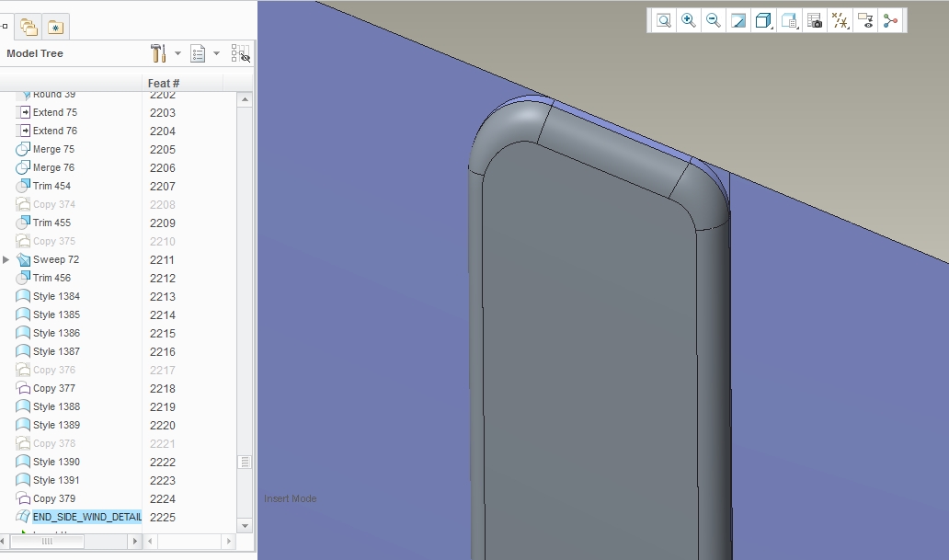The height and width of the screenshot is (560, 949).
Task: Click feature number 2203
Action: point(162,113)
